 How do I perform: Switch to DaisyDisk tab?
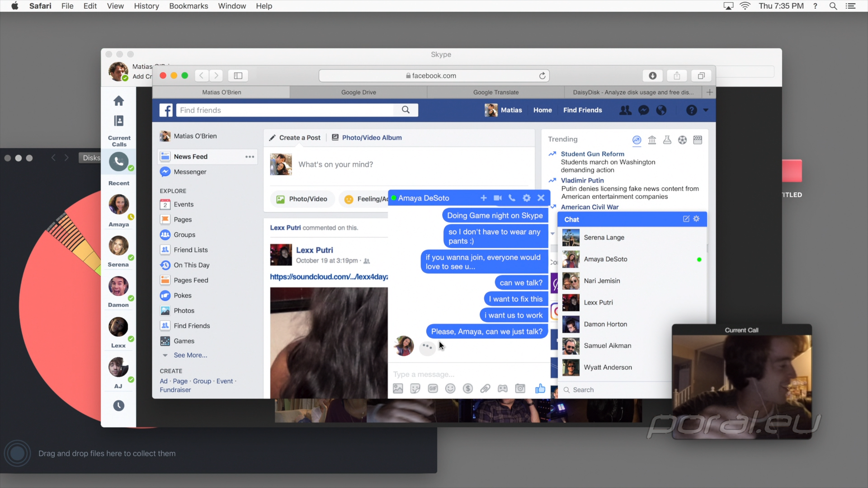pos(633,92)
